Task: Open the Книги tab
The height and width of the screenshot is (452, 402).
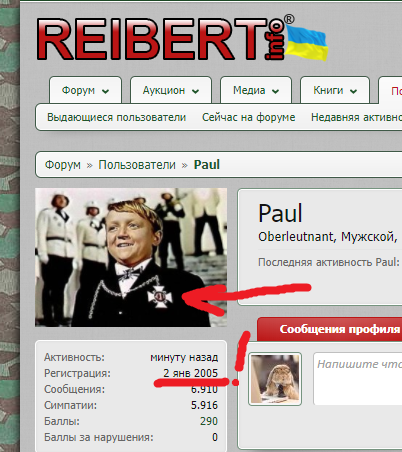Action: [335, 90]
